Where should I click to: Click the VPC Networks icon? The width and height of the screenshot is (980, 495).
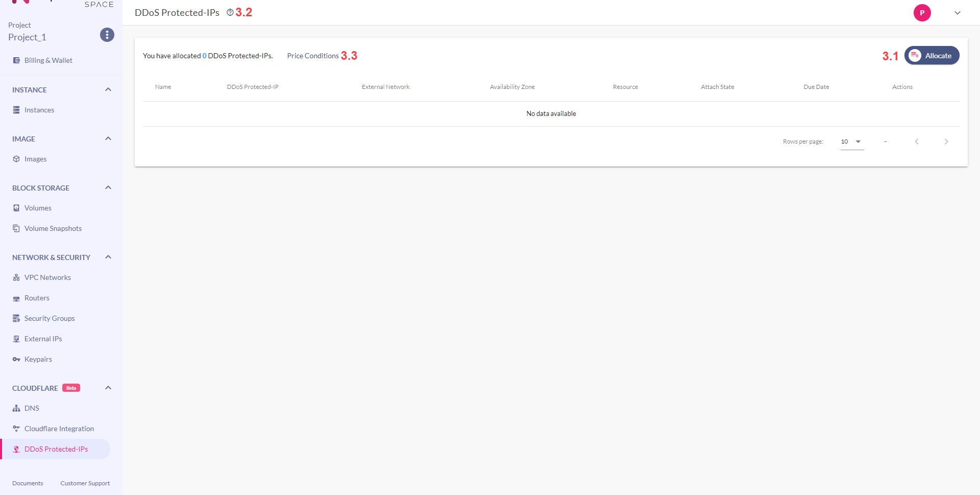(16, 277)
